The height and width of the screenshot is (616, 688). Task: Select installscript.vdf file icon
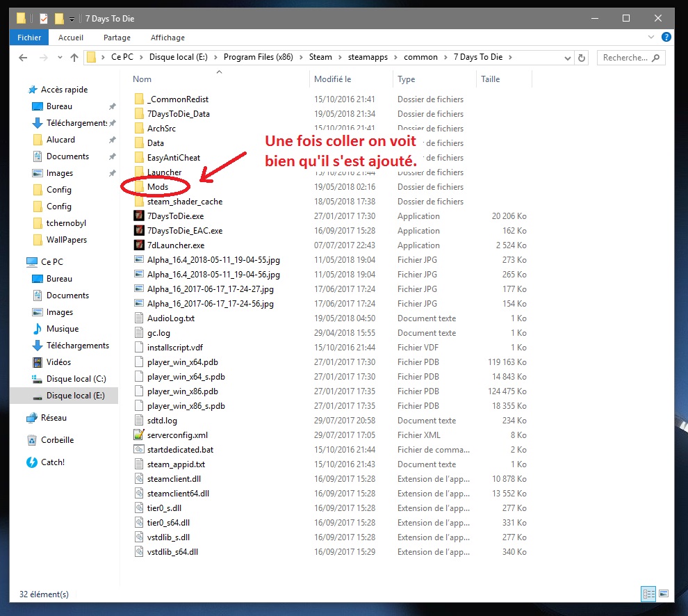tap(139, 348)
